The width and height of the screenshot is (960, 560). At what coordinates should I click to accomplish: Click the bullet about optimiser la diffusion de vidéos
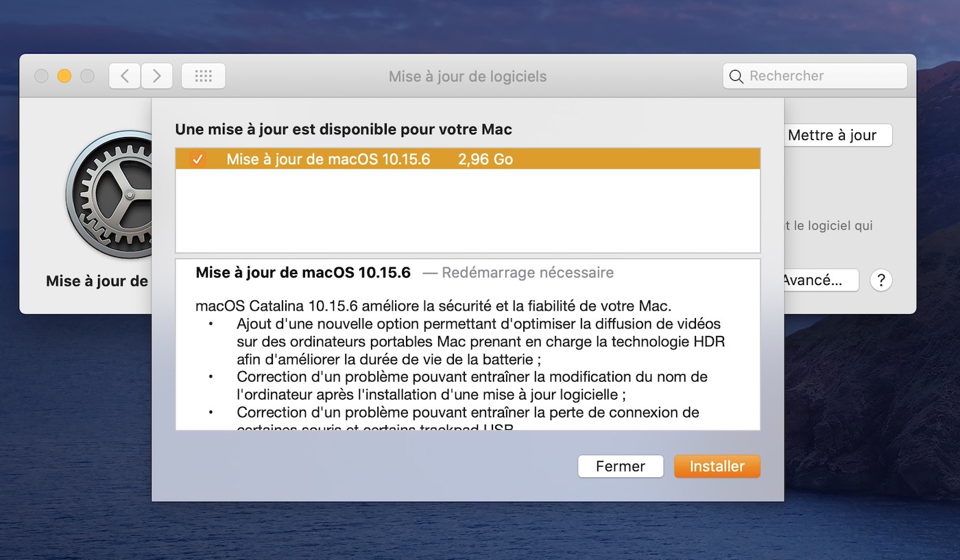(481, 341)
